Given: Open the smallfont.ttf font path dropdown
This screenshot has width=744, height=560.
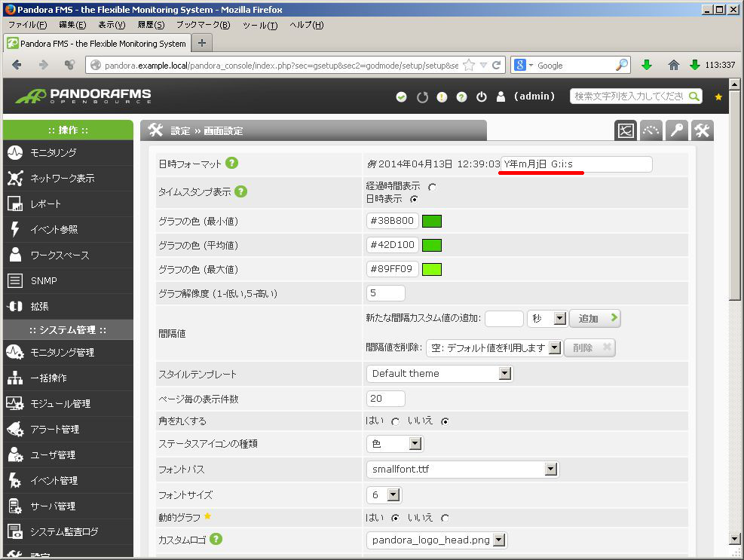Looking at the screenshot, I should 463,470.
